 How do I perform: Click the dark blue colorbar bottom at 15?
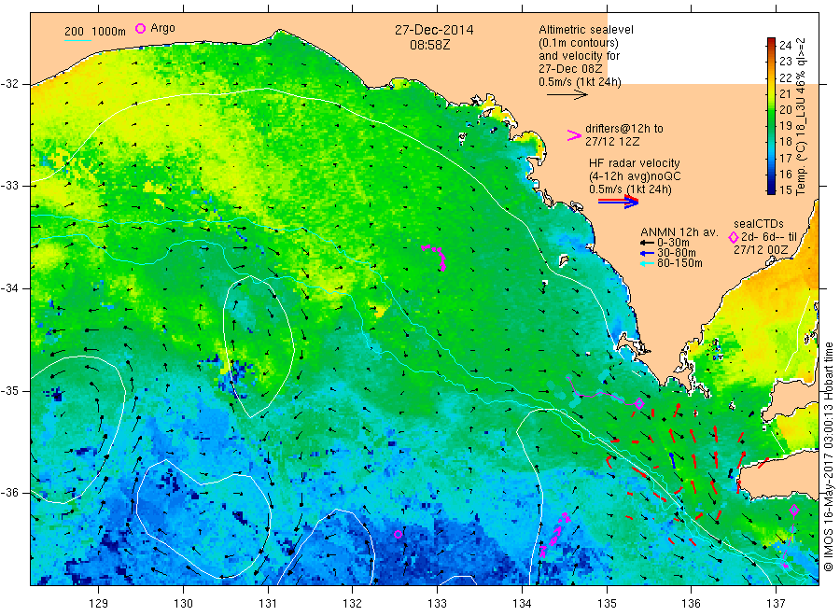pyautogui.click(x=771, y=189)
